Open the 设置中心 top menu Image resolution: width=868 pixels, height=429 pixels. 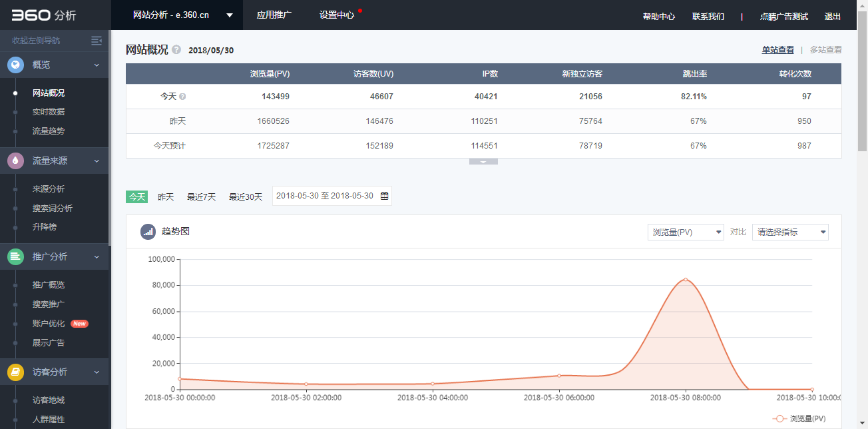tap(337, 15)
